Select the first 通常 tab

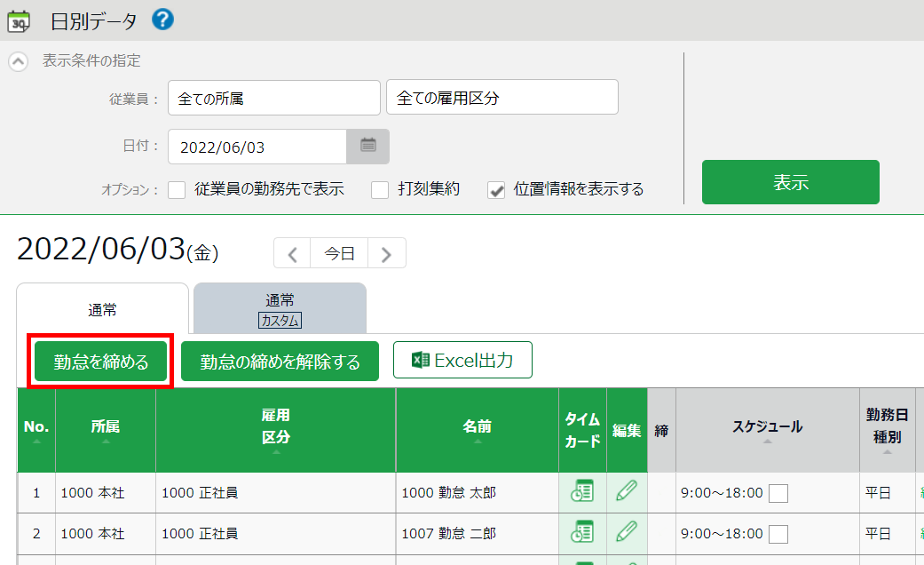(102, 309)
